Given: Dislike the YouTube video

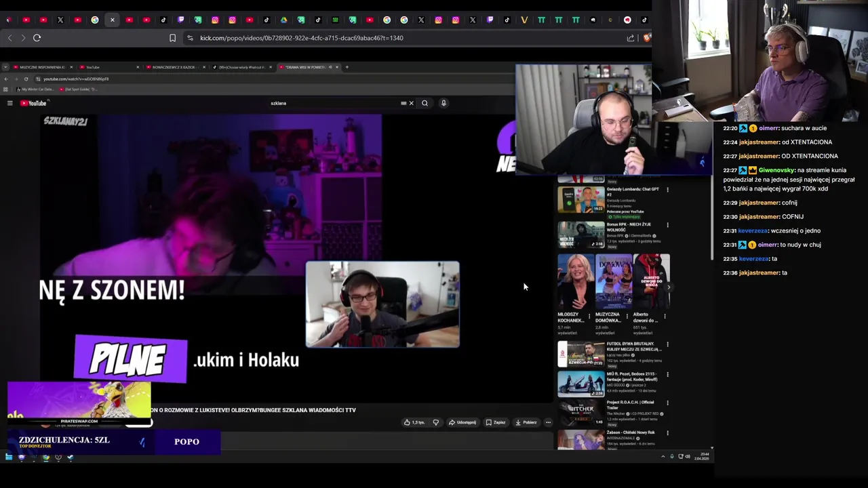Looking at the screenshot, I should (x=436, y=422).
